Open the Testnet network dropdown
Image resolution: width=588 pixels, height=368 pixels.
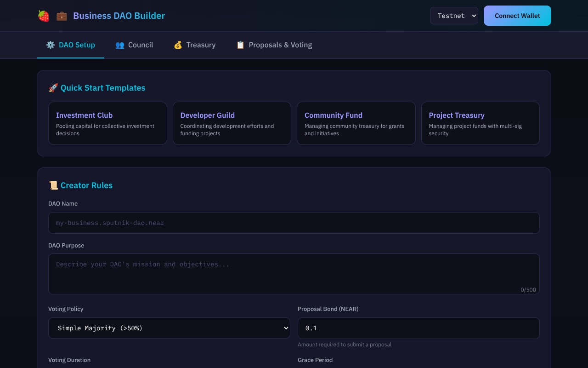(x=454, y=15)
